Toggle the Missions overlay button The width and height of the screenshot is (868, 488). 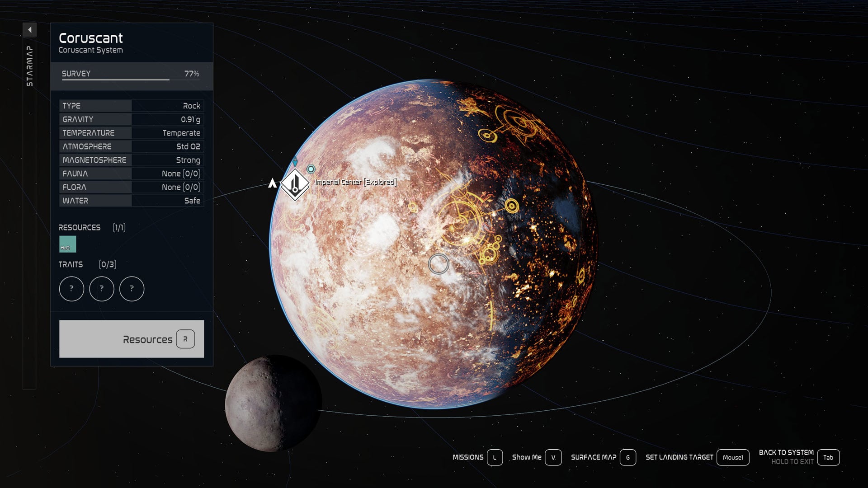tap(495, 457)
